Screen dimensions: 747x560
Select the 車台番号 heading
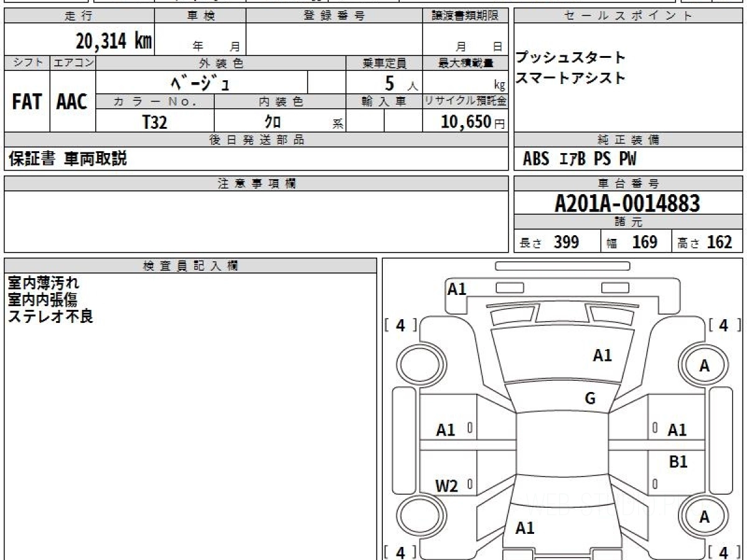[x=629, y=184]
